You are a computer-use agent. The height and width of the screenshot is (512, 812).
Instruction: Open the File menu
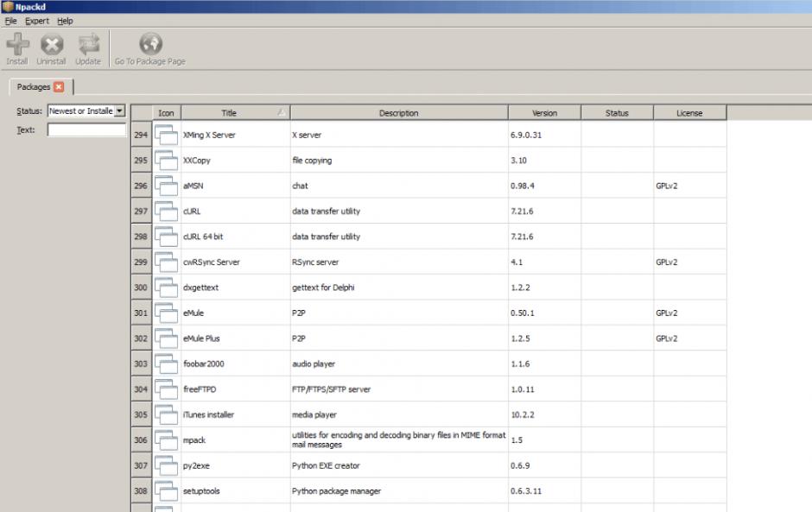[11, 21]
